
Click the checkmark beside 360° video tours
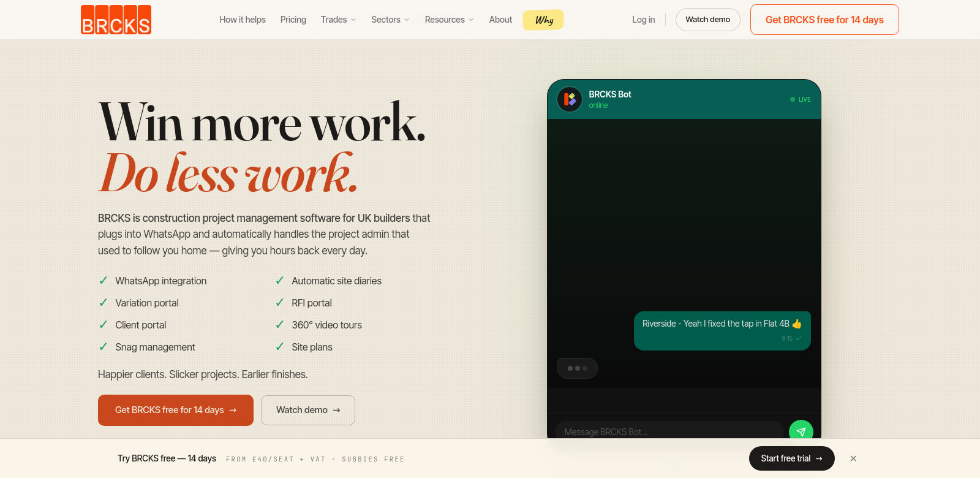pos(280,324)
